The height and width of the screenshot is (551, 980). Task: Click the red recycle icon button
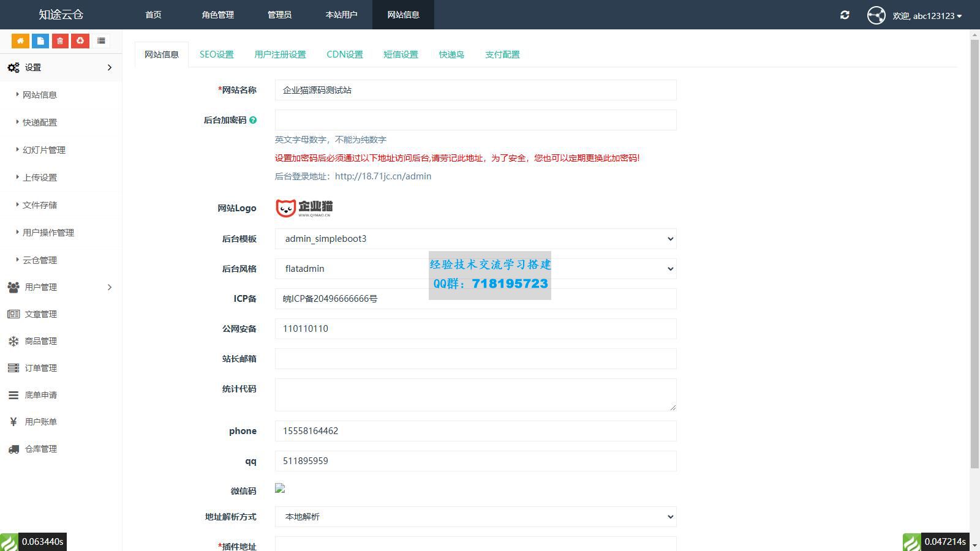coord(80,41)
